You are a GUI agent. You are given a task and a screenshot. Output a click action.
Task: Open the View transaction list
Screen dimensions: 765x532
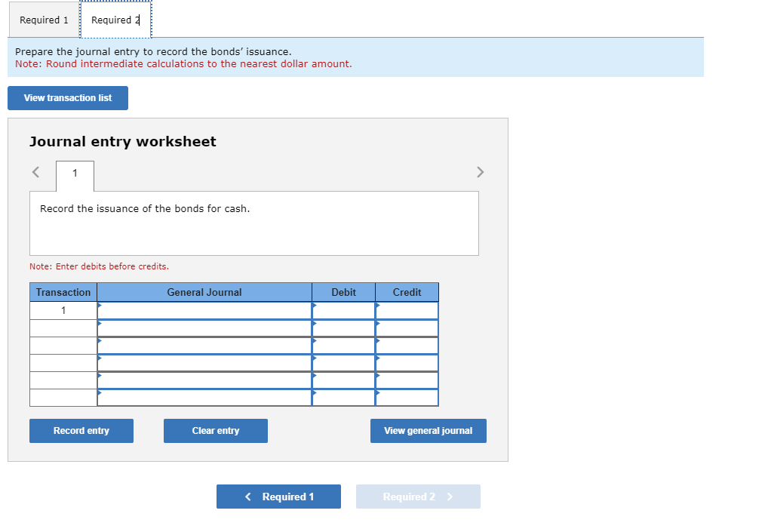tap(67, 98)
